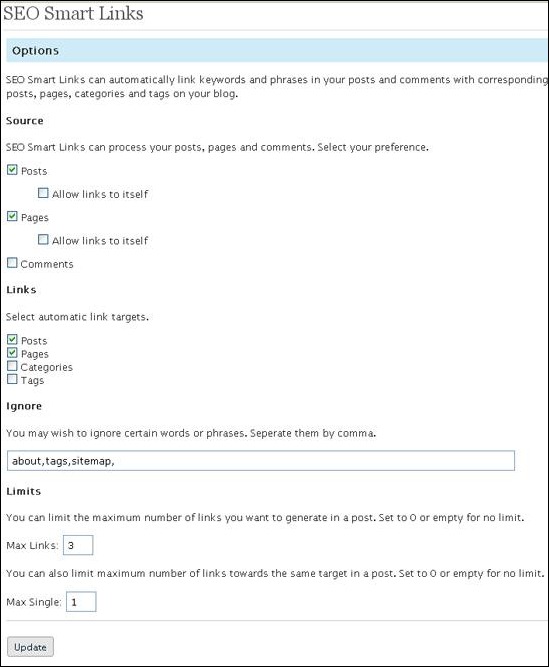Click the SEO Smart Links page title
Image resolution: width=549 pixels, height=667 pixels.
[x=73, y=13]
